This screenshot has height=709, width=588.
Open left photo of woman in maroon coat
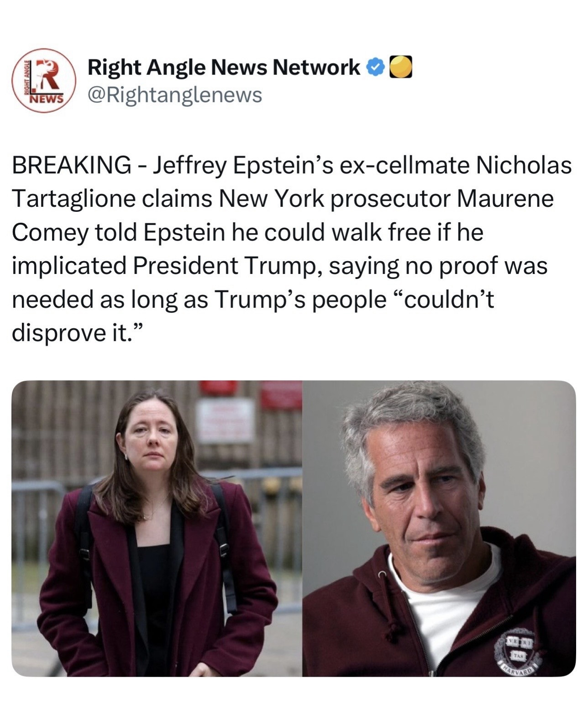[157, 528]
